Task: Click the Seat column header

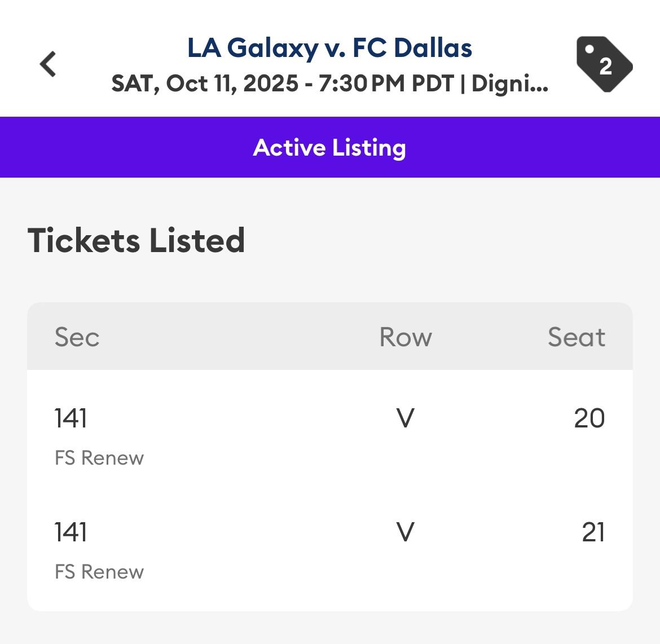Action: pyautogui.click(x=576, y=337)
